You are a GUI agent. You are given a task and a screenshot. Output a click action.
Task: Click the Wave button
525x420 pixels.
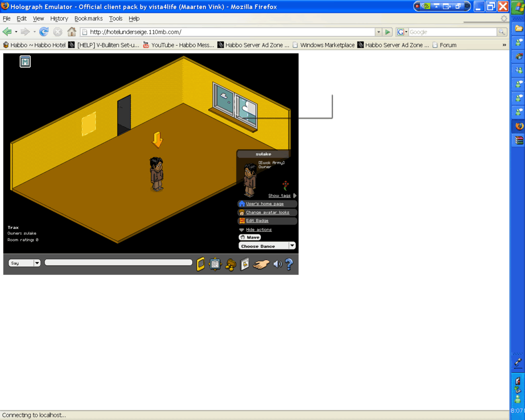click(x=250, y=237)
